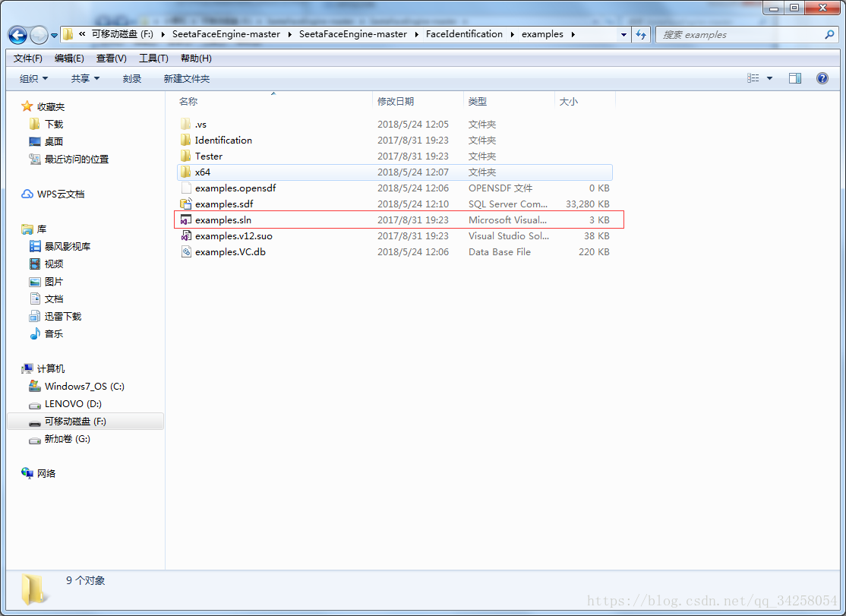Open LENOVO (D:) drive
Viewport: 846px width, 616px height.
tap(73, 403)
